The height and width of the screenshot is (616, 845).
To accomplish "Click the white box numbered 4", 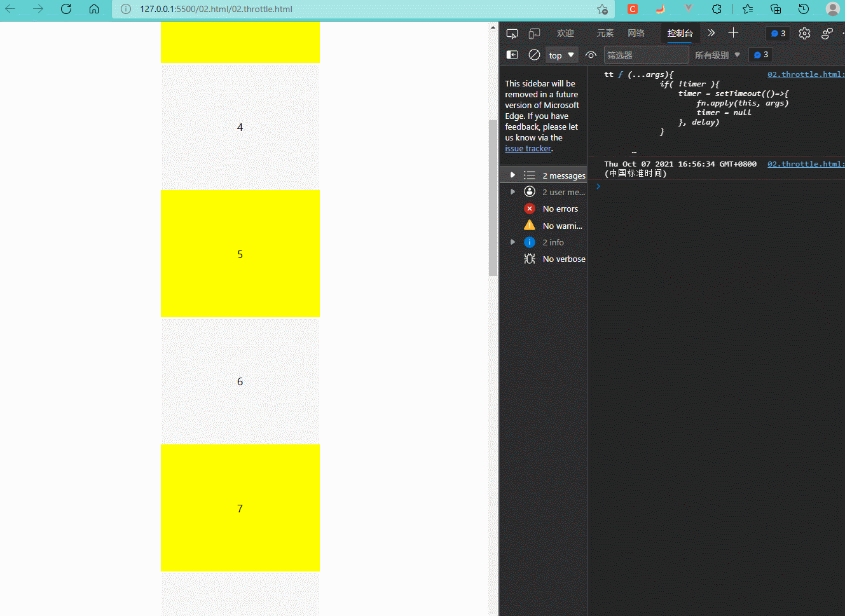I will tap(240, 127).
